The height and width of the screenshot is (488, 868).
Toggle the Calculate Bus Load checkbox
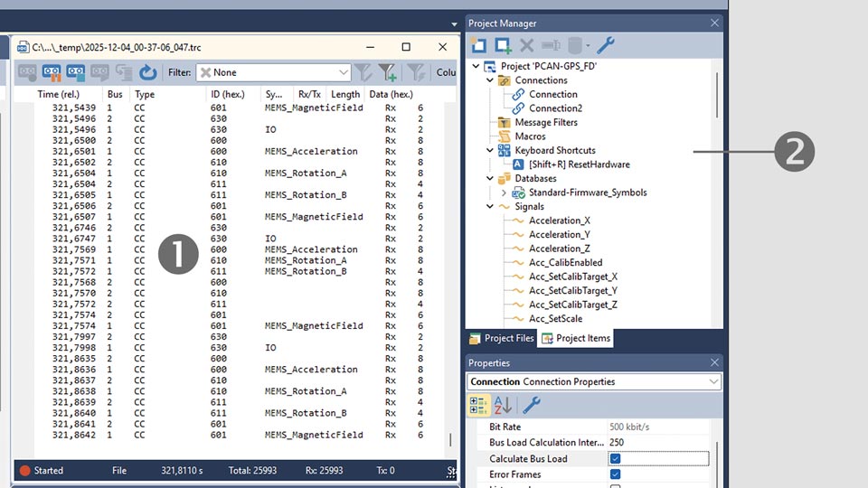tap(615, 459)
